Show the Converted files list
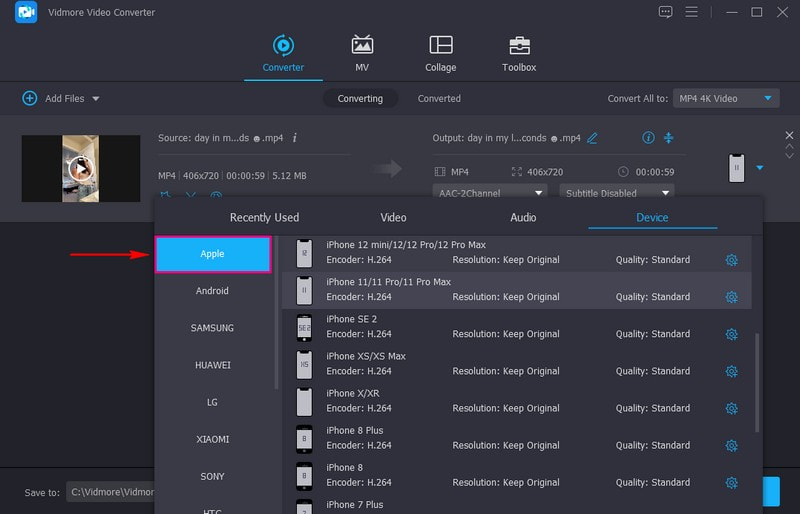The image size is (800, 514). 439,99
